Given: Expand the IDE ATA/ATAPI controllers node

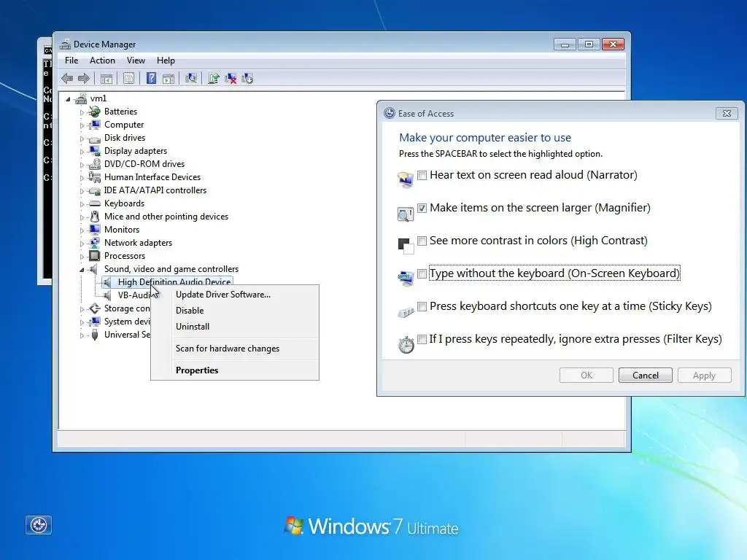Looking at the screenshot, I should [82, 192].
